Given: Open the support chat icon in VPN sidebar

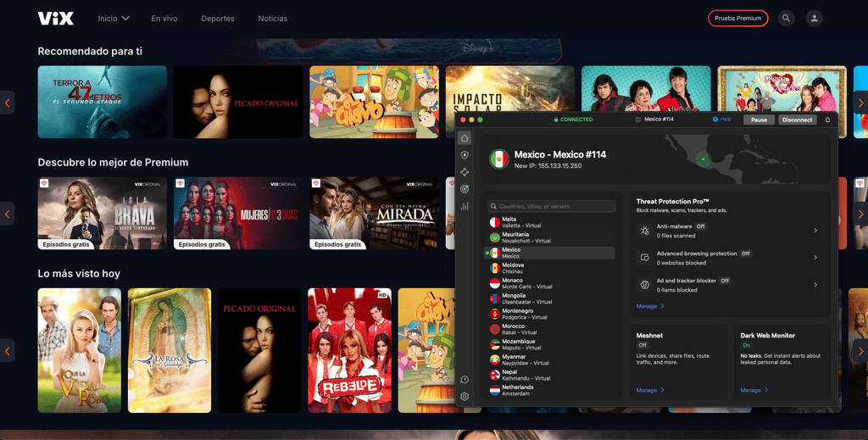Looking at the screenshot, I should [465, 380].
